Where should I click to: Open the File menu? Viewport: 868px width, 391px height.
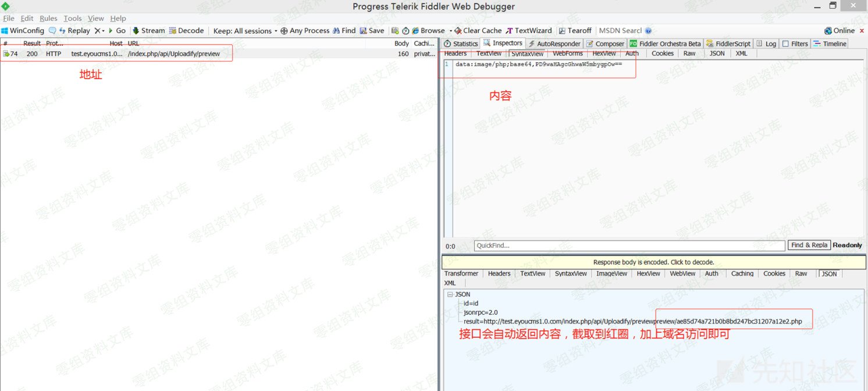click(9, 19)
